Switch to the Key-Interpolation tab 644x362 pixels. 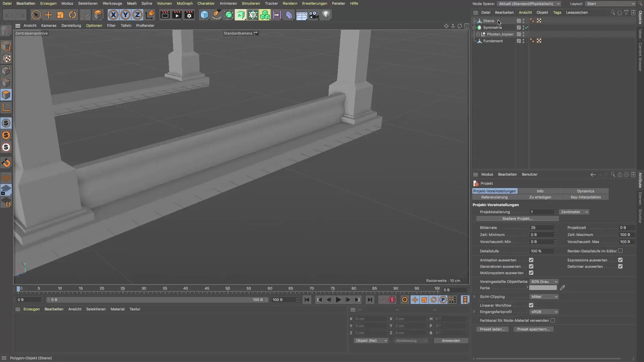pyautogui.click(x=586, y=197)
